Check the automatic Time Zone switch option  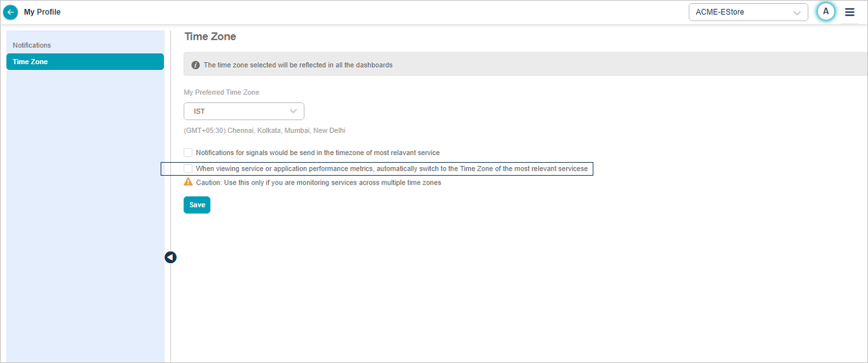[x=188, y=169]
